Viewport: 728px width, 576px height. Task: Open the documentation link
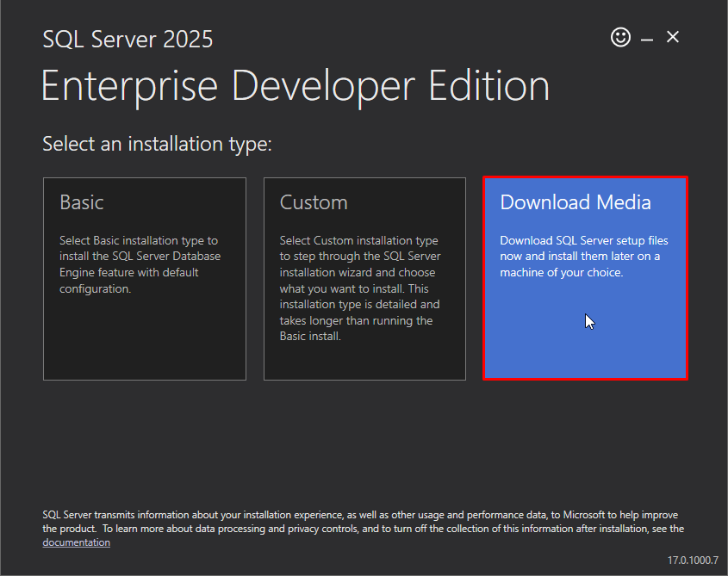(x=76, y=542)
